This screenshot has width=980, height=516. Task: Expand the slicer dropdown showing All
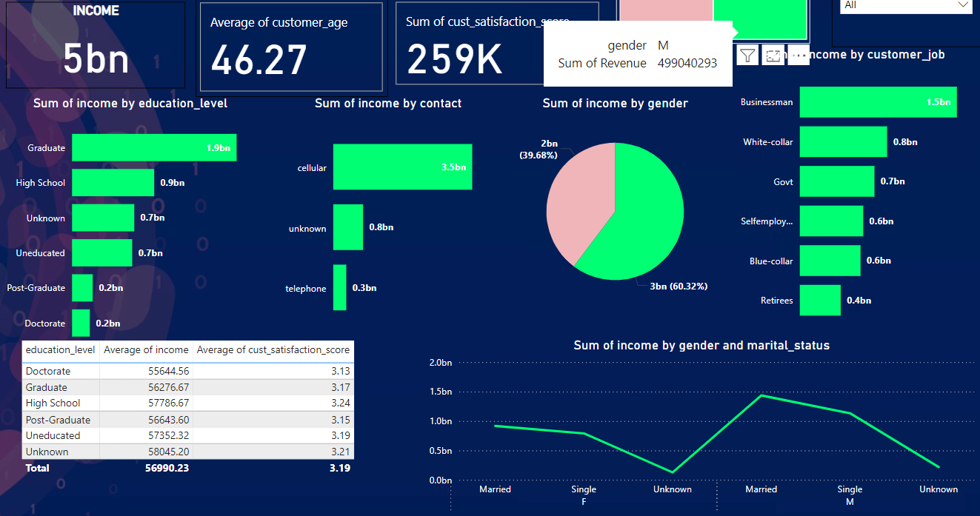[x=906, y=5]
